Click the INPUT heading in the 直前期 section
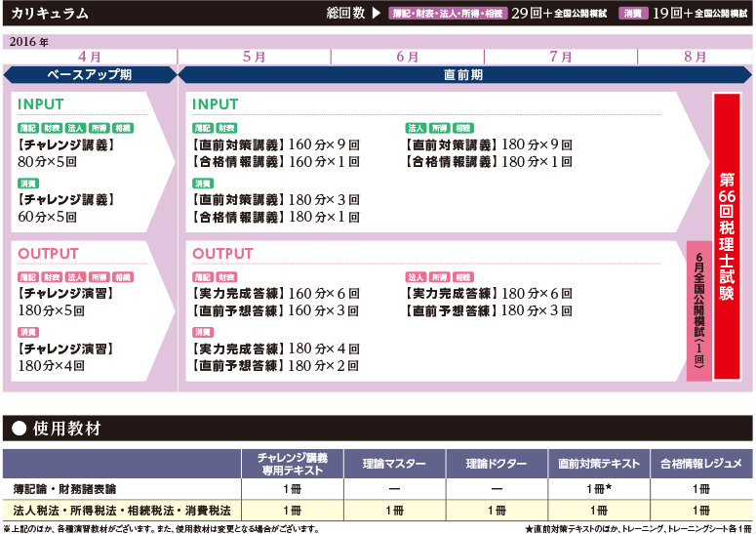 215,104
